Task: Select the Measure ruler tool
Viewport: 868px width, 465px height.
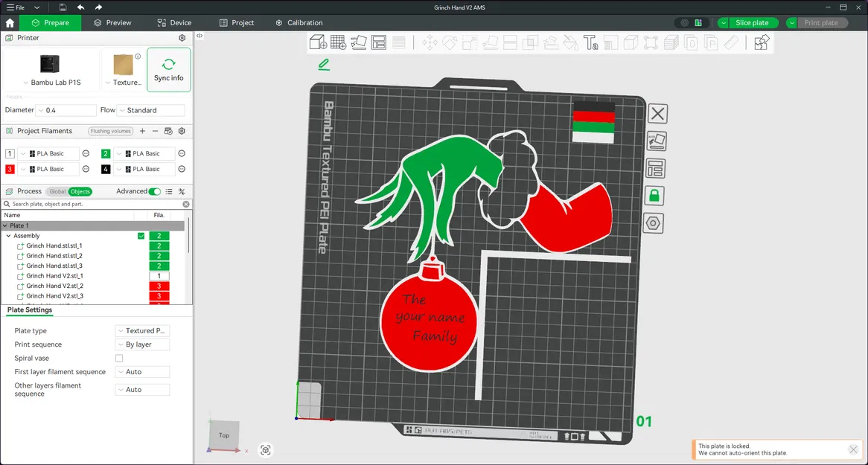Action: (731, 42)
